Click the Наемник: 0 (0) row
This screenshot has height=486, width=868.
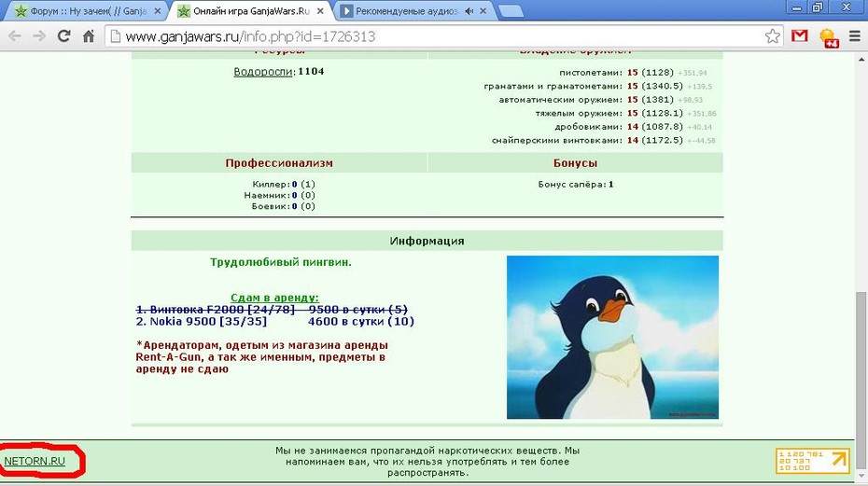(x=280, y=195)
